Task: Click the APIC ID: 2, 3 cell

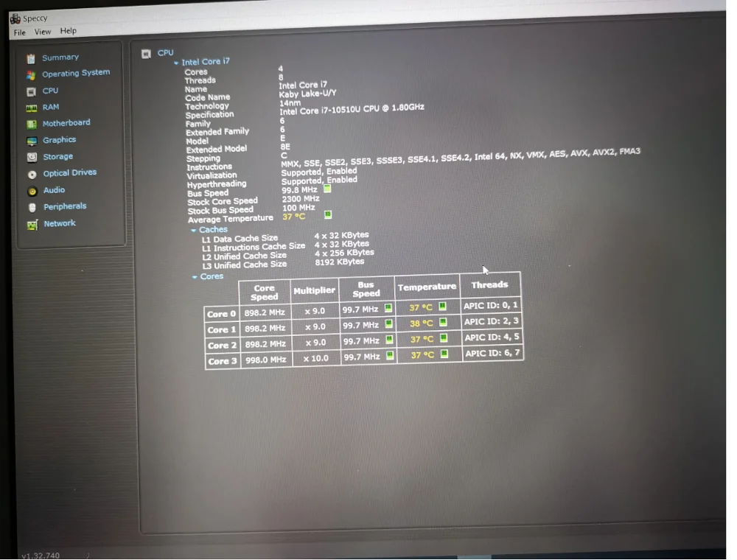Action: point(492,322)
